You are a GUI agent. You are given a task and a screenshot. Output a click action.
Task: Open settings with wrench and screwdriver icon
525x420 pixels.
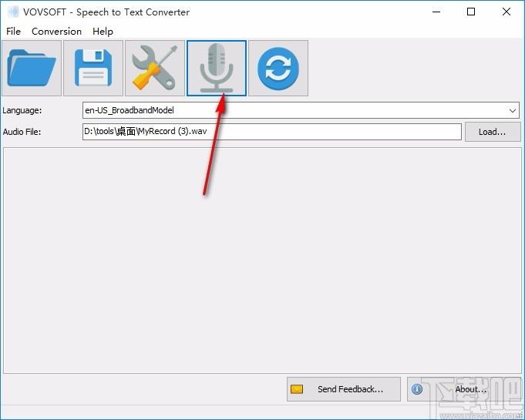point(155,69)
